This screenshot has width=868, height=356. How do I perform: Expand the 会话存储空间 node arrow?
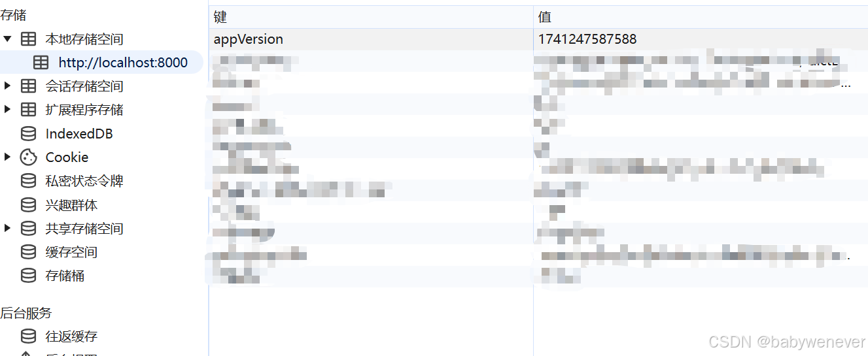[7, 86]
